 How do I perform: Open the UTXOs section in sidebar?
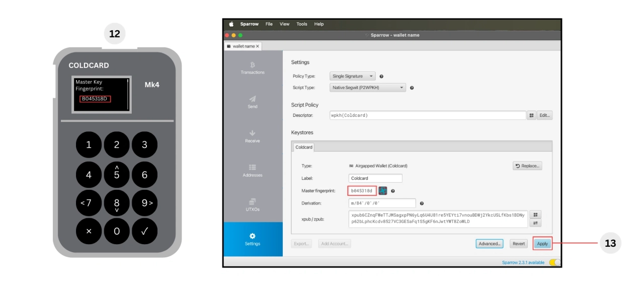(x=253, y=204)
